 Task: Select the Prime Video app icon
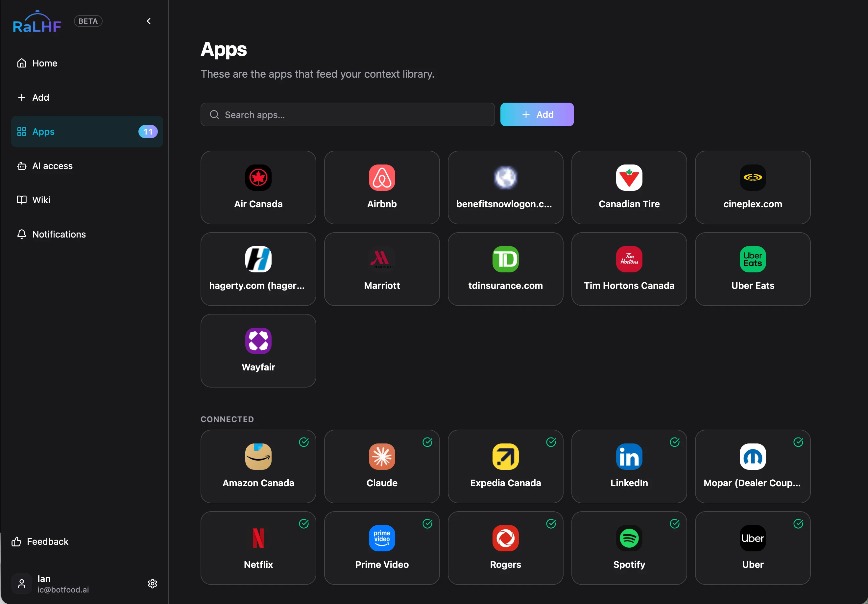pyautogui.click(x=382, y=538)
